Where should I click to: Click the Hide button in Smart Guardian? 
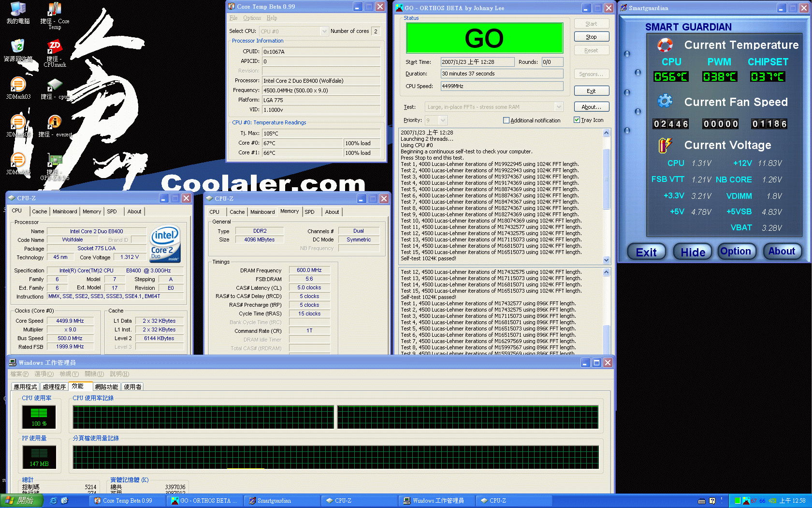click(693, 252)
